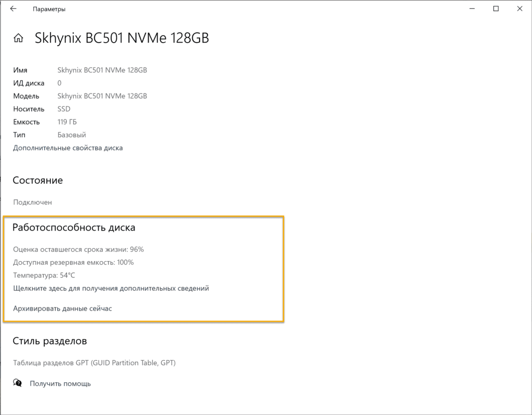532x415 pixels.
Task: Select the Имя value Skhynix BC501 text
Action: coord(102,70)
